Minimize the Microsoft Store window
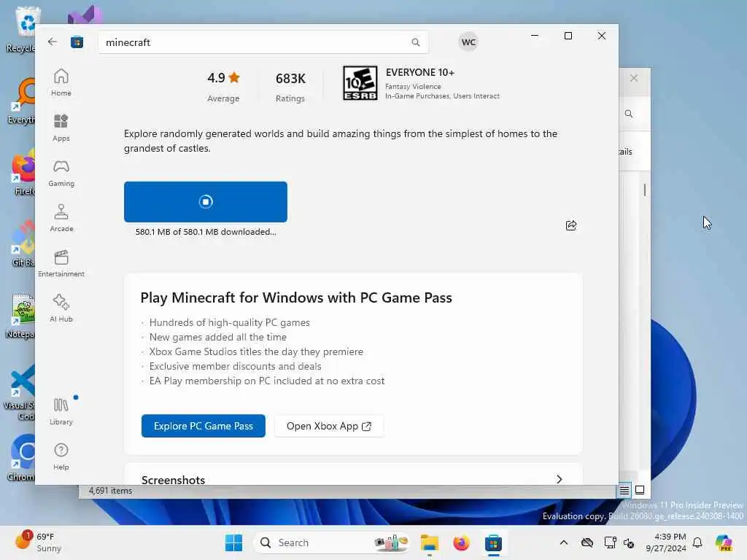Image resolution: width=747 pixels, height=560 pixels. (535, 36)
